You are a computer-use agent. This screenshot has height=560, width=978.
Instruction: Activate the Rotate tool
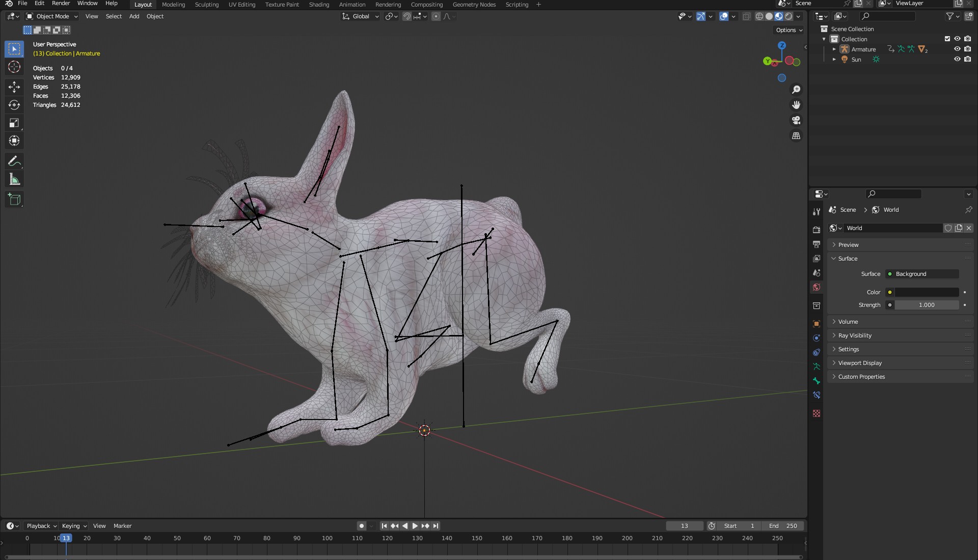coord(14,105)
